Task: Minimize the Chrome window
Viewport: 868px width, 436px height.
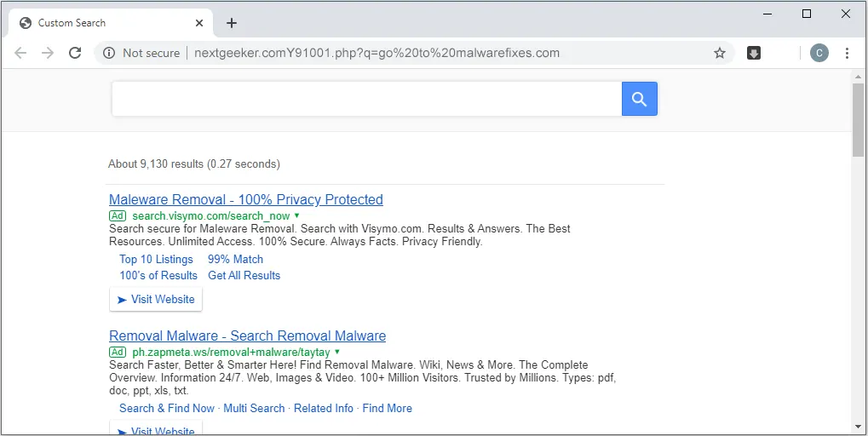Action: (767, 14)
